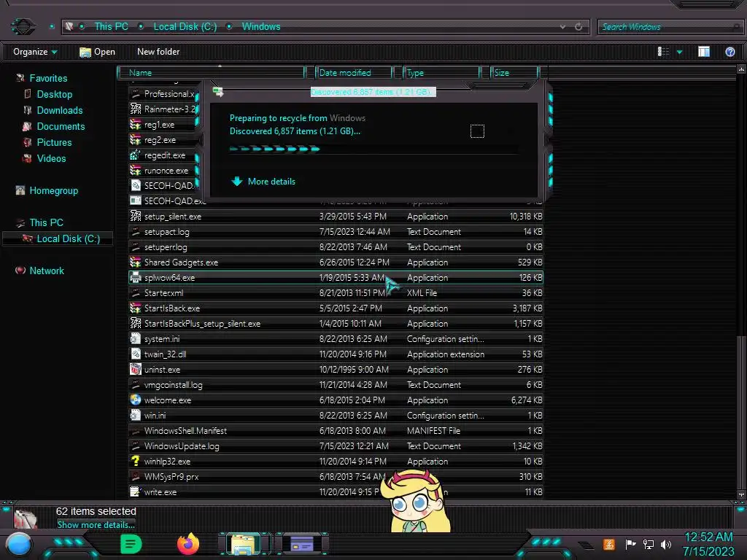Open the address bar history dropdown arrow
This screenshot has height=560, width=747.
[562, 27]
